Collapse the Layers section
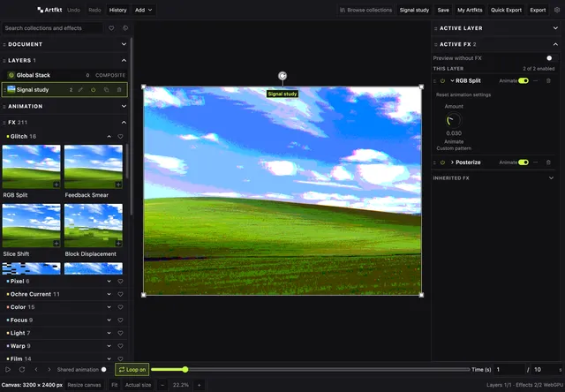Viewport: 565px width, 392px height. pyautogui.click(x=124, y=60)
